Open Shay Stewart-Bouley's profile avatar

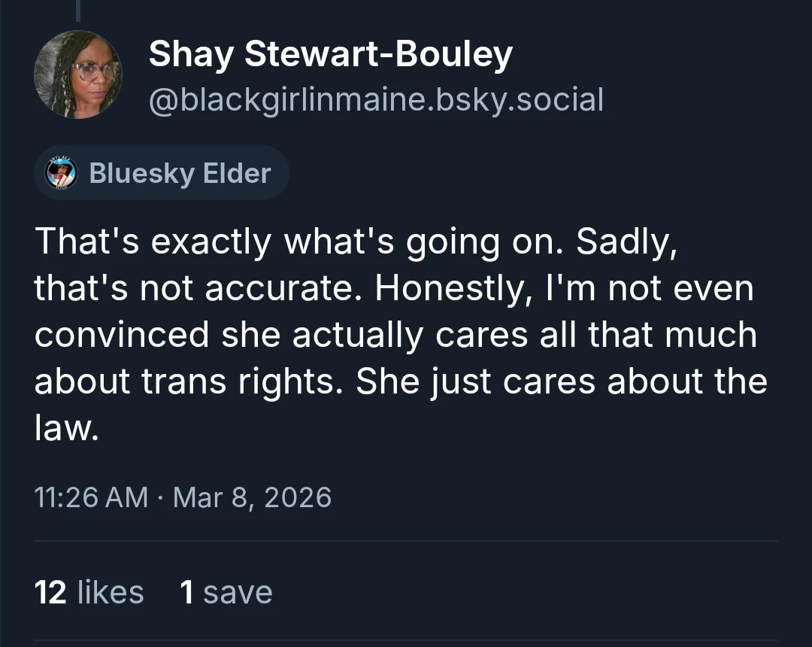pyautogui.click(x=77, y=74)
